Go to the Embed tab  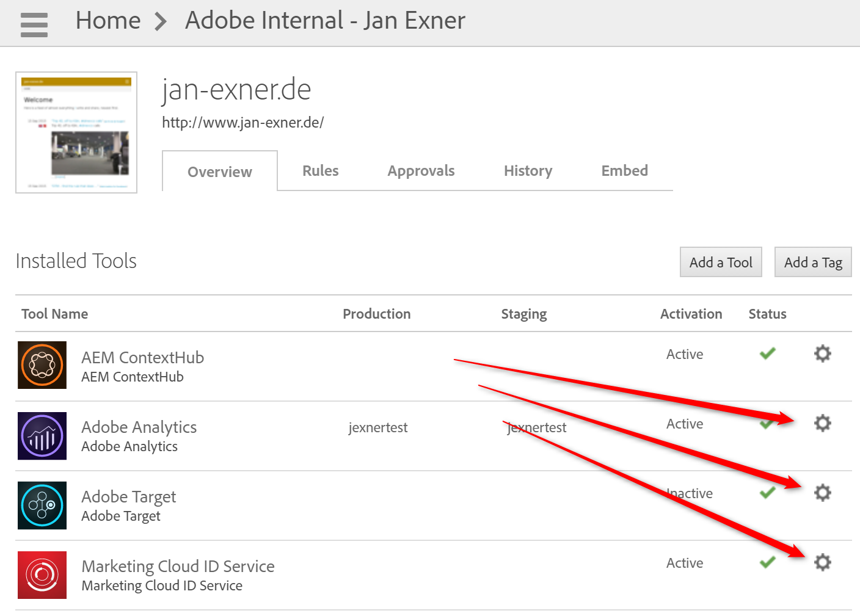tap(624, 171)
